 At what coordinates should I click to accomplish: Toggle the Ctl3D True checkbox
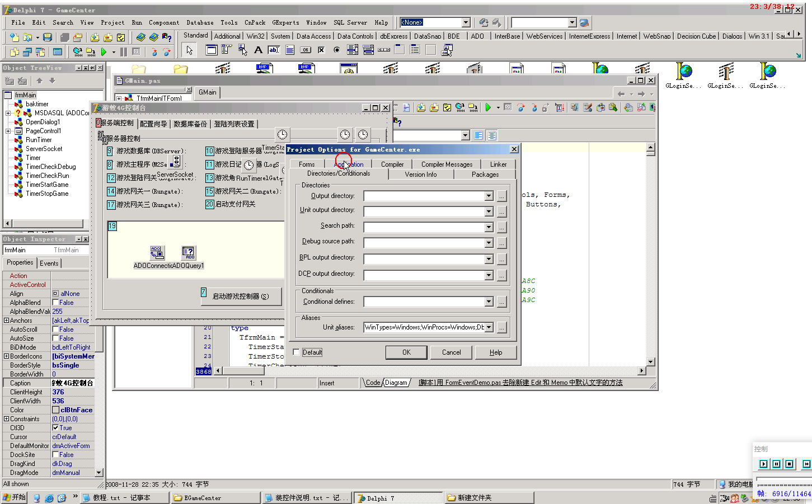55,428
